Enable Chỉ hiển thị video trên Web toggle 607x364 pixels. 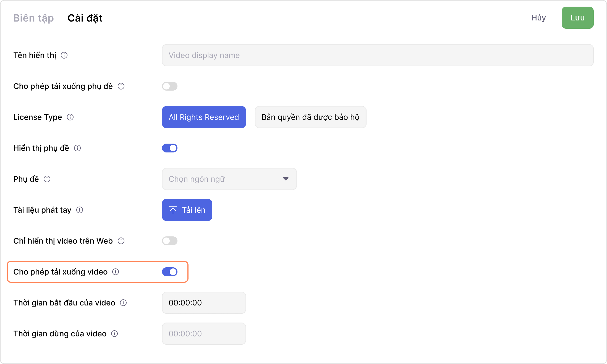[170, 241]
